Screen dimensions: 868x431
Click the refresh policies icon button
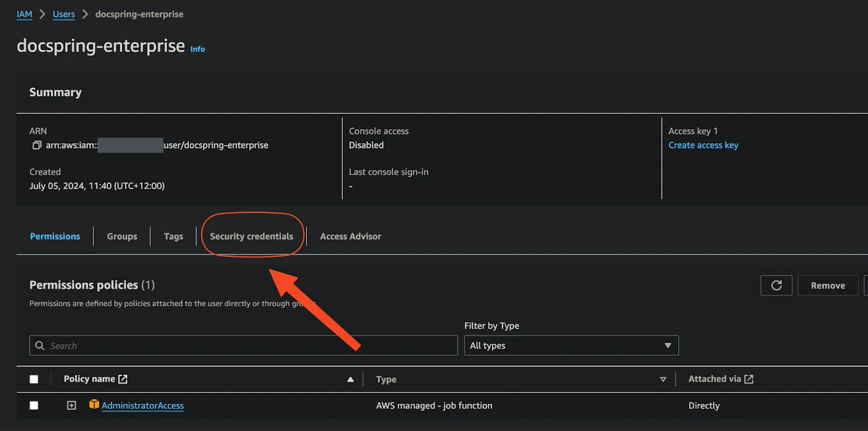click(776, 286)
